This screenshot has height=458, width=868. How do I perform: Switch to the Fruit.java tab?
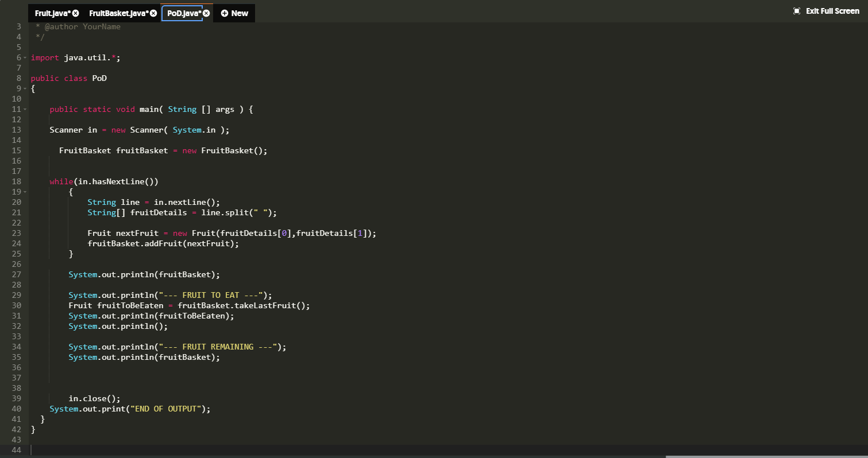51,13
